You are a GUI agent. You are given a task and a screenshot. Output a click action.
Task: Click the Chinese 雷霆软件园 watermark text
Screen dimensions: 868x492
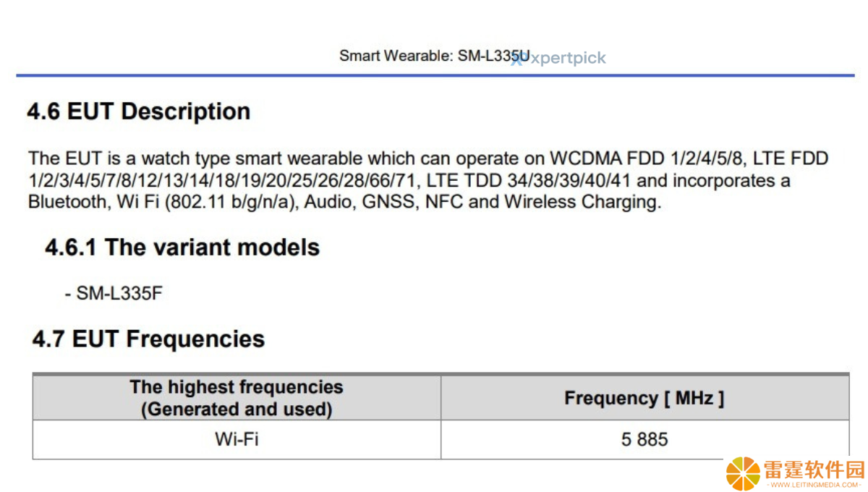coord(814,468)
